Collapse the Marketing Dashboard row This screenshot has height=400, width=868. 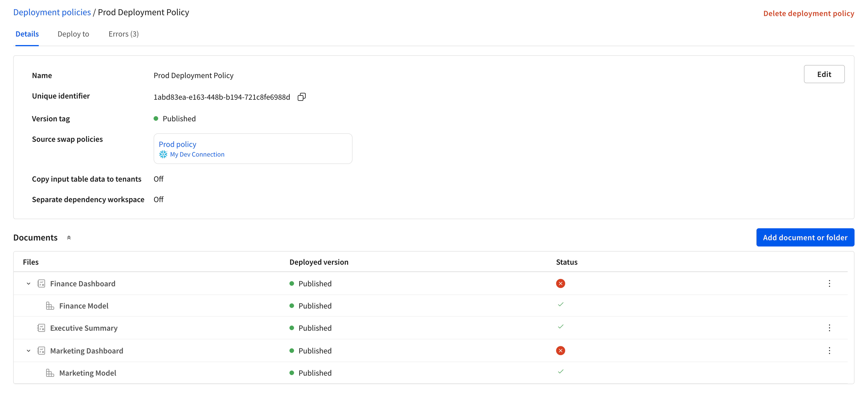pos(28,351)
